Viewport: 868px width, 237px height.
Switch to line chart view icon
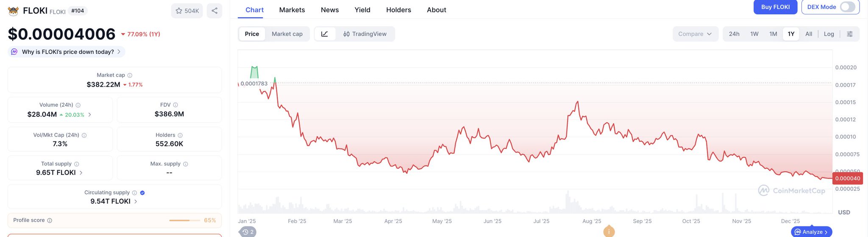325,34
